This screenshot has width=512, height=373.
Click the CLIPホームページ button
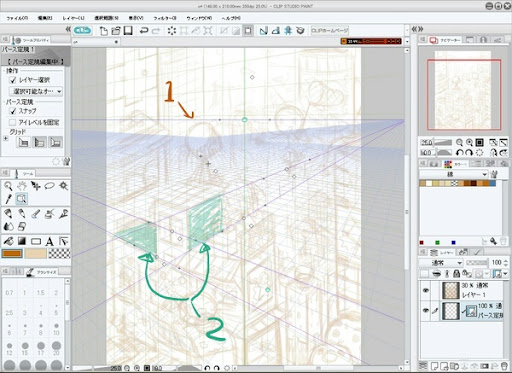[x=329, y=31]
